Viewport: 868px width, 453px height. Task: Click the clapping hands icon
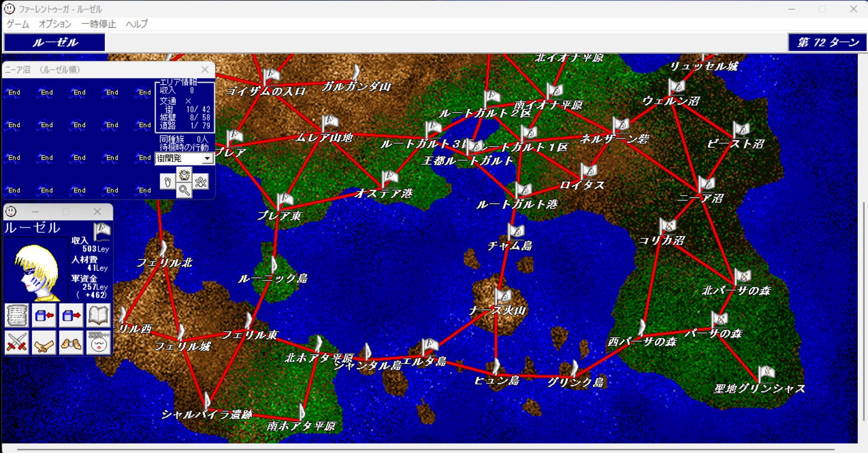tap(71, 343)
